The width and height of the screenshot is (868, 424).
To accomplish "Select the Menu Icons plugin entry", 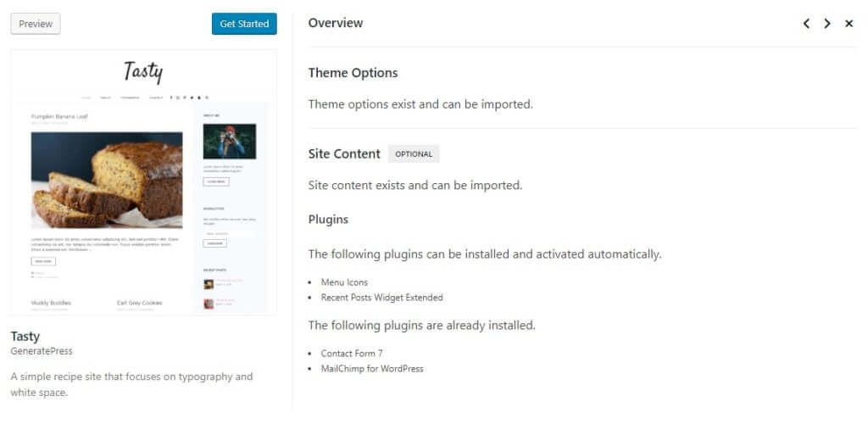I will tap(344, 282).
